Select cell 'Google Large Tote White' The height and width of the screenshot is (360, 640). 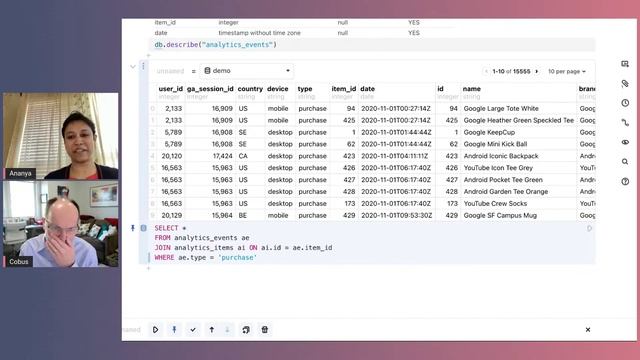click(501, 109)
